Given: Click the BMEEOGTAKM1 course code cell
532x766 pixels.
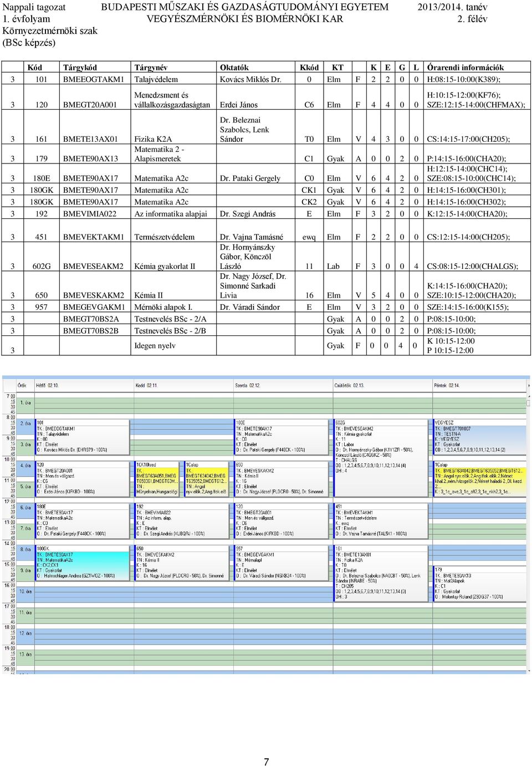Looking at the screenshot, I should coord(94,79).
